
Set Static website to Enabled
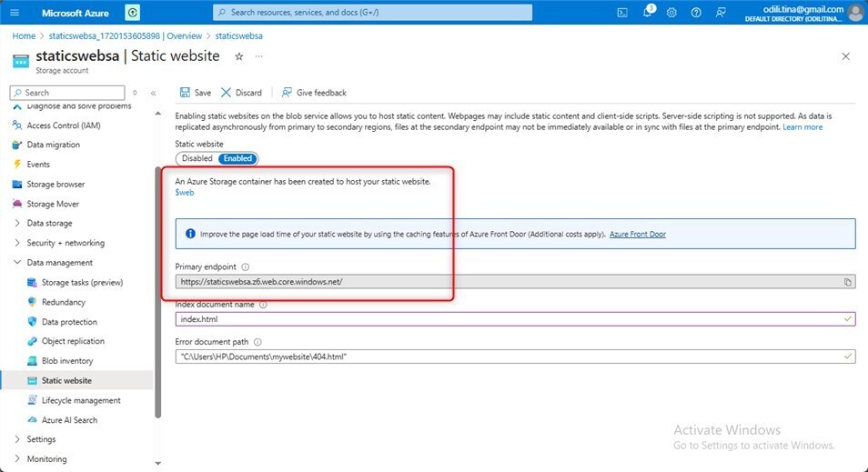[237, 158]
